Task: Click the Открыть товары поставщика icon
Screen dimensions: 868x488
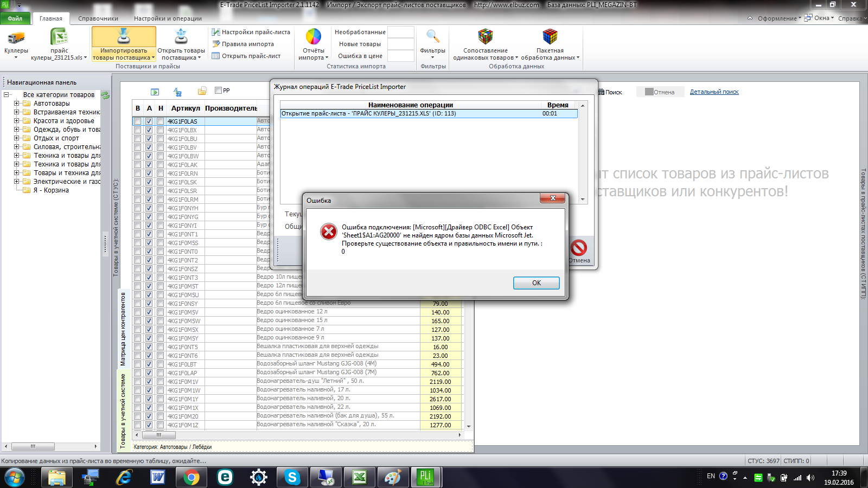Action: (x=181, y=37)
